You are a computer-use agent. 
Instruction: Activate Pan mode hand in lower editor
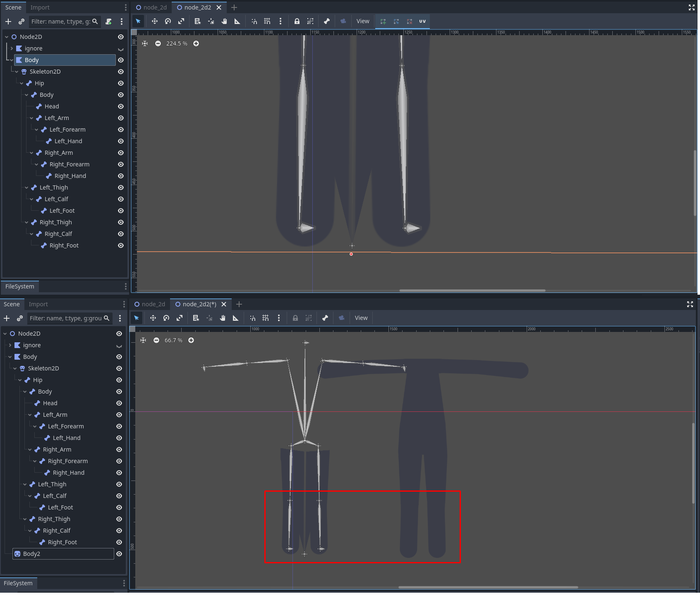point(223,318)
